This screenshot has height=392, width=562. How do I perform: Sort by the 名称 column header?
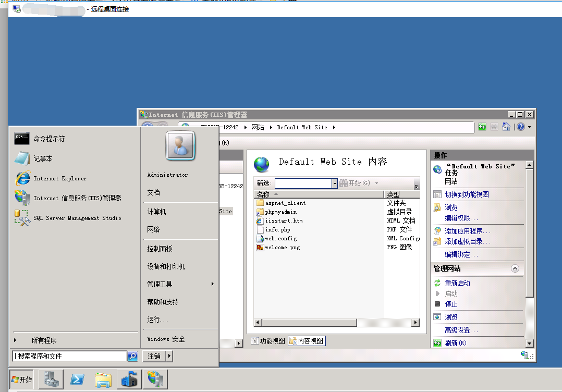point(319,194)
